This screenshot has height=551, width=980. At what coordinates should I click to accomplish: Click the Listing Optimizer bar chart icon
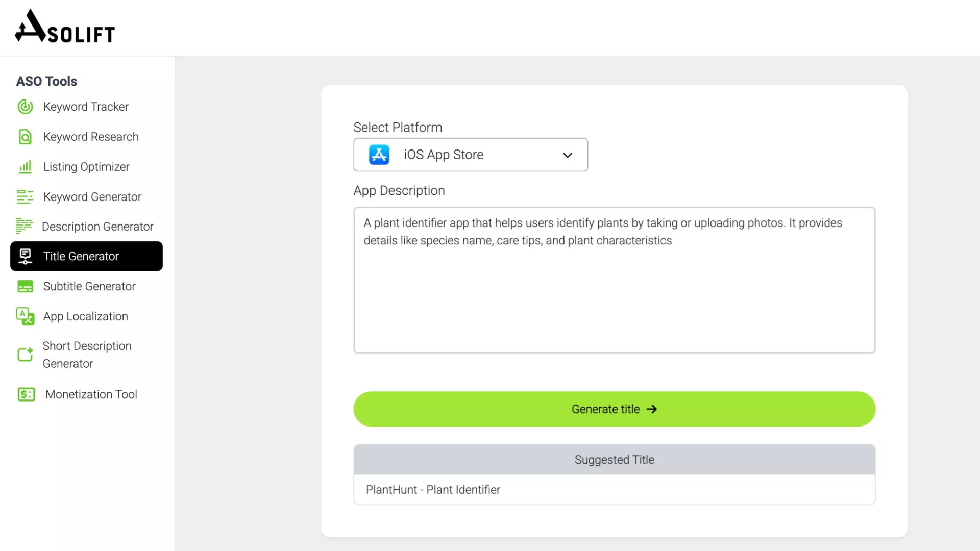coord(25,167)
